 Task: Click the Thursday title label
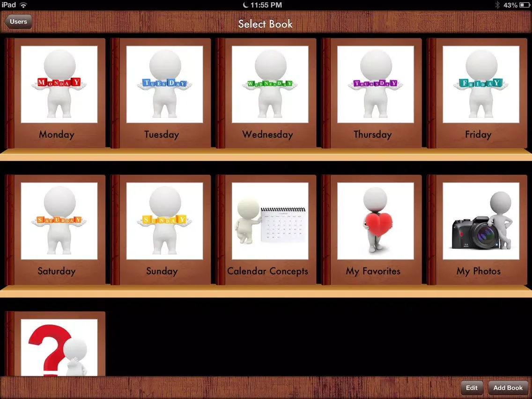point(373,135)
